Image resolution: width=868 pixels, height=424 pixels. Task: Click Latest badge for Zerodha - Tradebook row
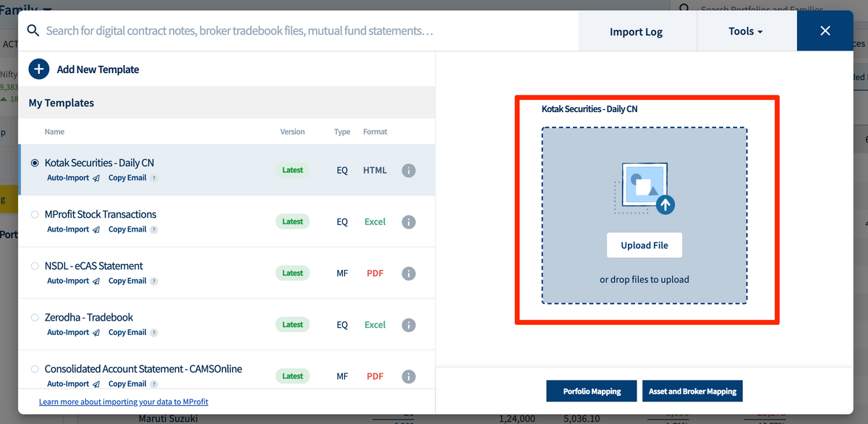293,324
